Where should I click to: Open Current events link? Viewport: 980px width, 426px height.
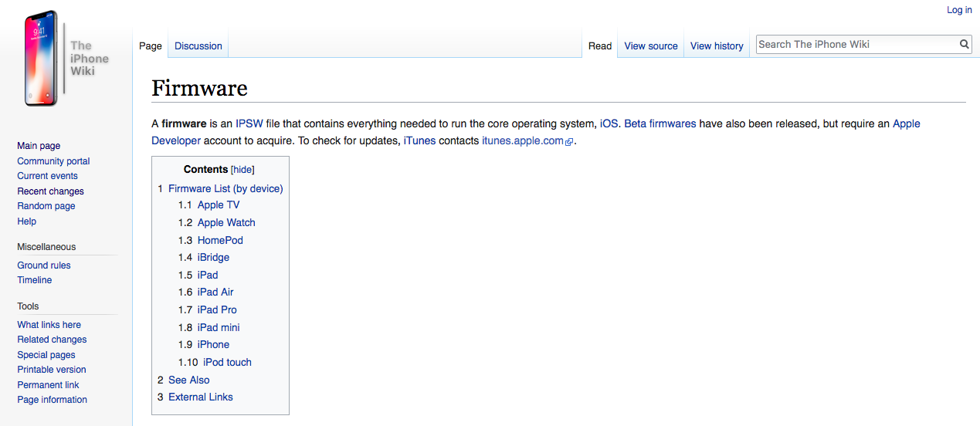47,176
